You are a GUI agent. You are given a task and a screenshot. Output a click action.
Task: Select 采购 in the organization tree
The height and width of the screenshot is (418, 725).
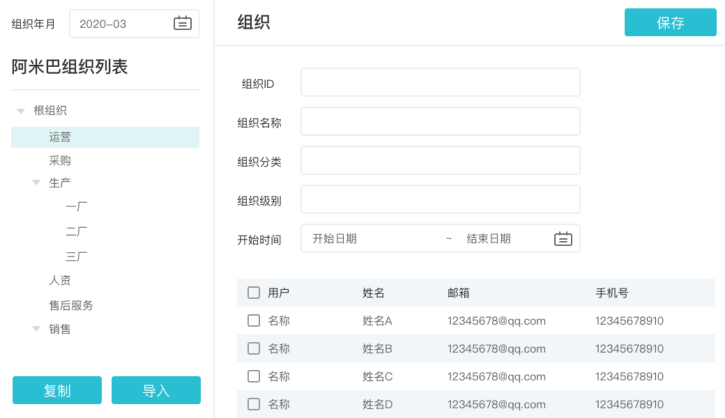click(x=60, y=160)
